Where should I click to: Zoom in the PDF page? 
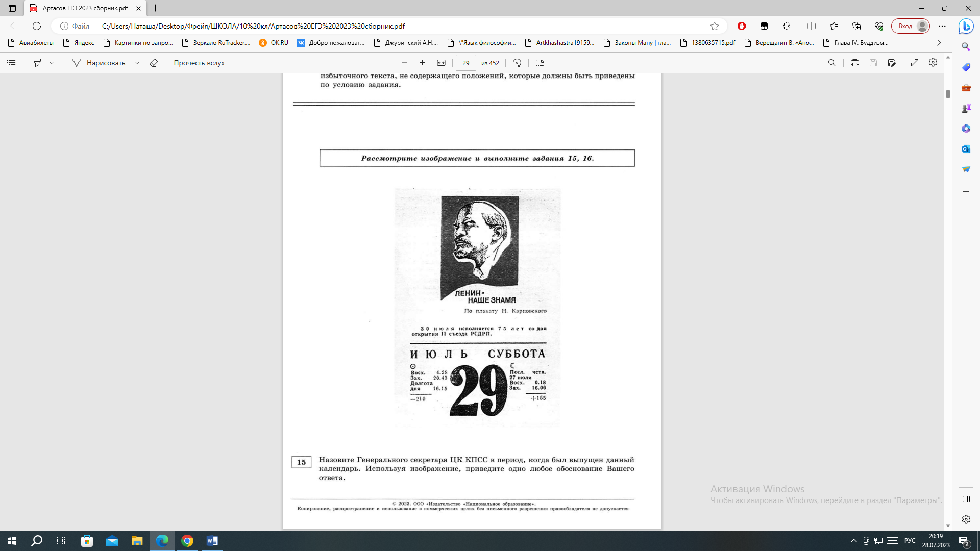click(422, 63)
